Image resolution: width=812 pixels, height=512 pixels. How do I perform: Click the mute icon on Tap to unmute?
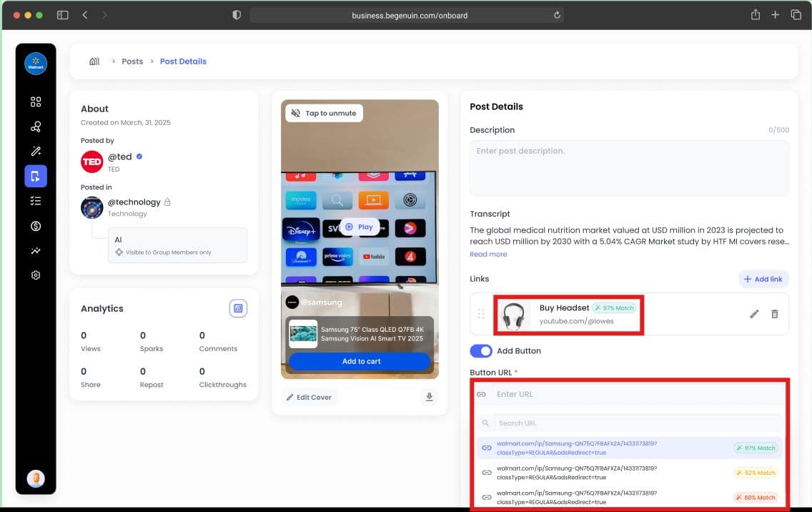[296, 113]
